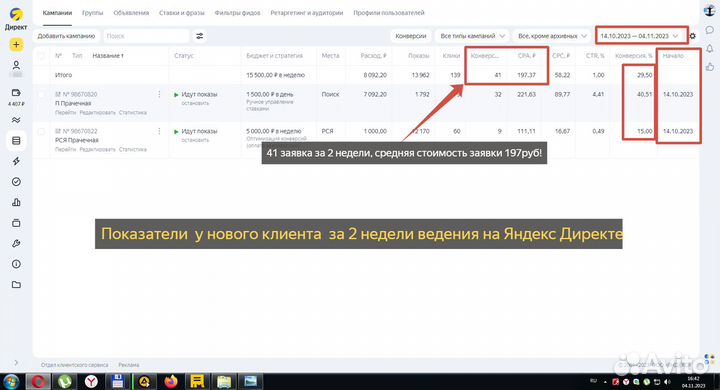Click Статистика under П Прачечная
Viewport: 720px width, 390px height.
(133, 112)
